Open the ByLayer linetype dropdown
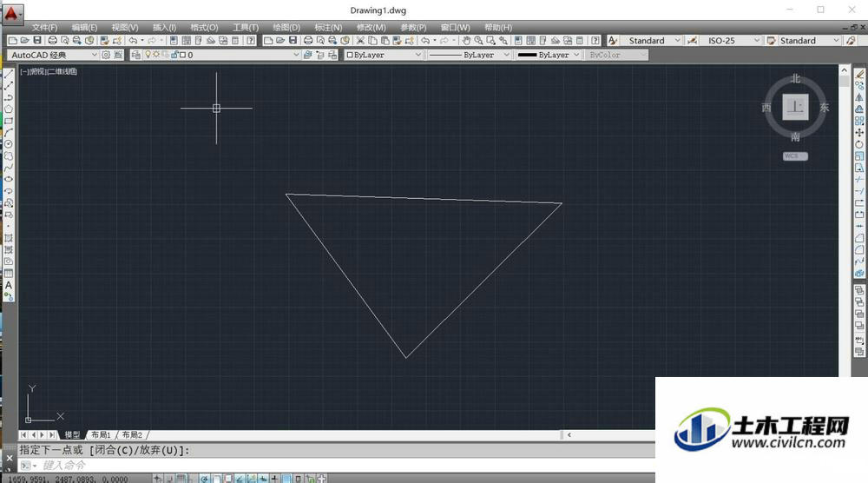The width and height of the screenshot is (868, 483). pos(506,55)
